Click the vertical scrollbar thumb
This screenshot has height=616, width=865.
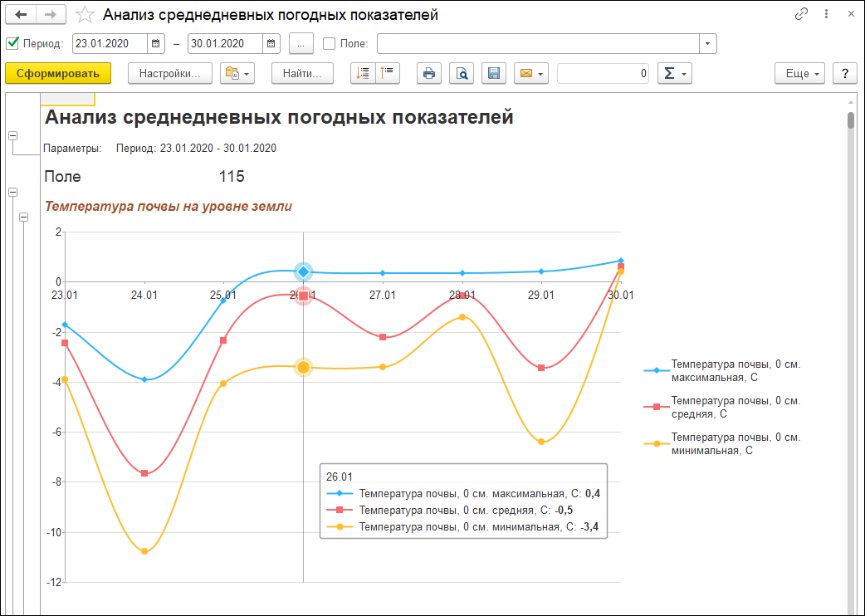click(x=851, y=120)
